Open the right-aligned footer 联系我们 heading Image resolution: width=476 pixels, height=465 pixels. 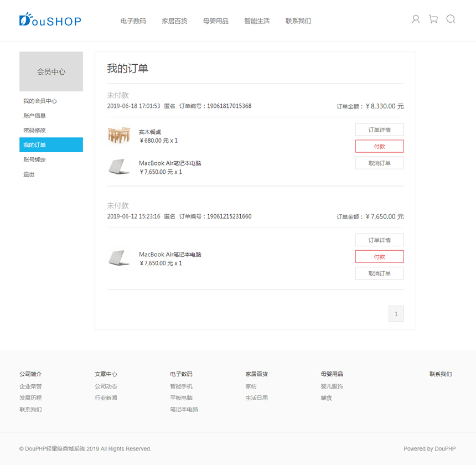(441, 374)
